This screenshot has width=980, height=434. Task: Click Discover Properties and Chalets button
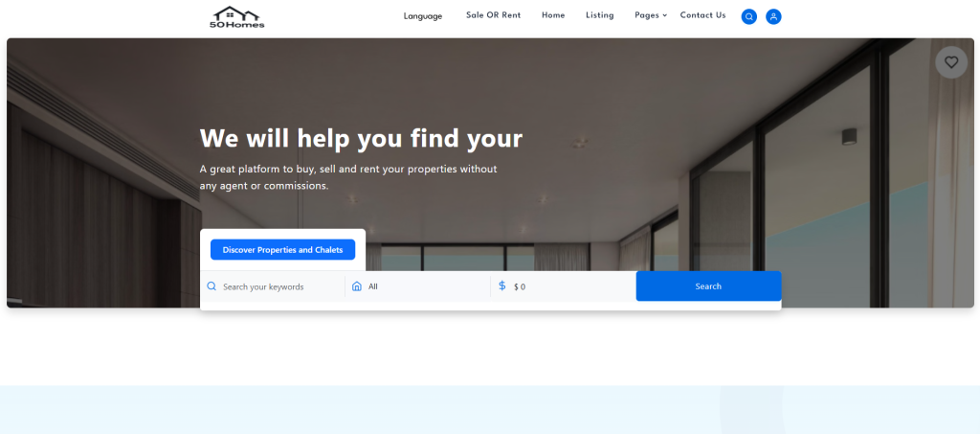[282, 250]
